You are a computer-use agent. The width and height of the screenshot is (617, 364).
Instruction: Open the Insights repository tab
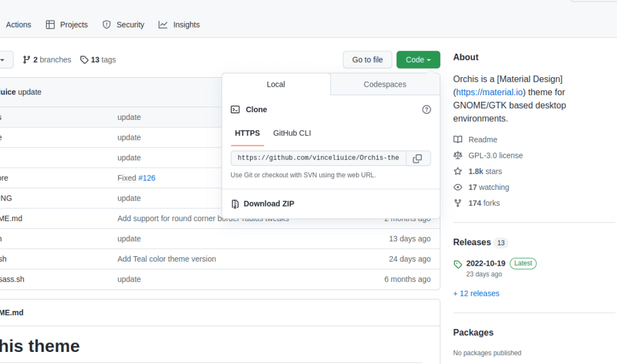coord(179,25)
